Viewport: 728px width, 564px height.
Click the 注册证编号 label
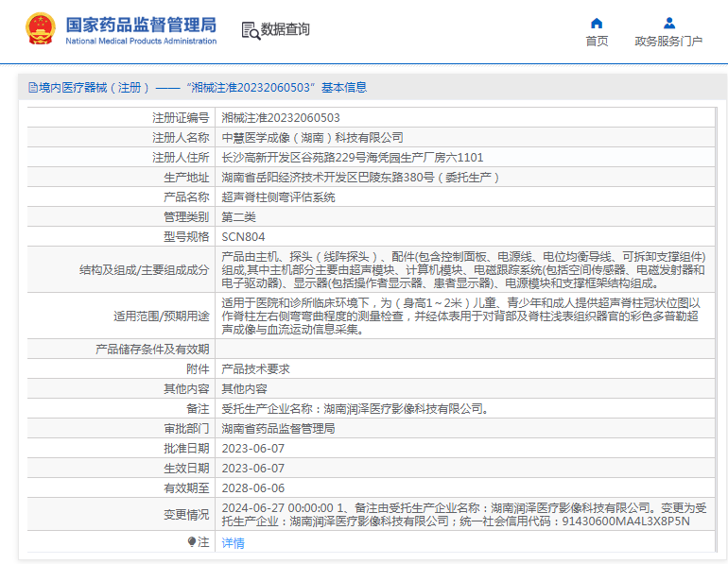[181, 118]
